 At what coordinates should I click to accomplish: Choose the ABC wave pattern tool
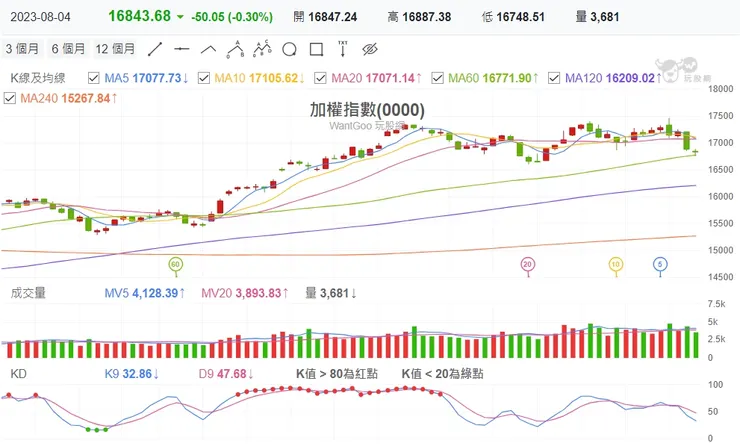click(x=235, y=48)
